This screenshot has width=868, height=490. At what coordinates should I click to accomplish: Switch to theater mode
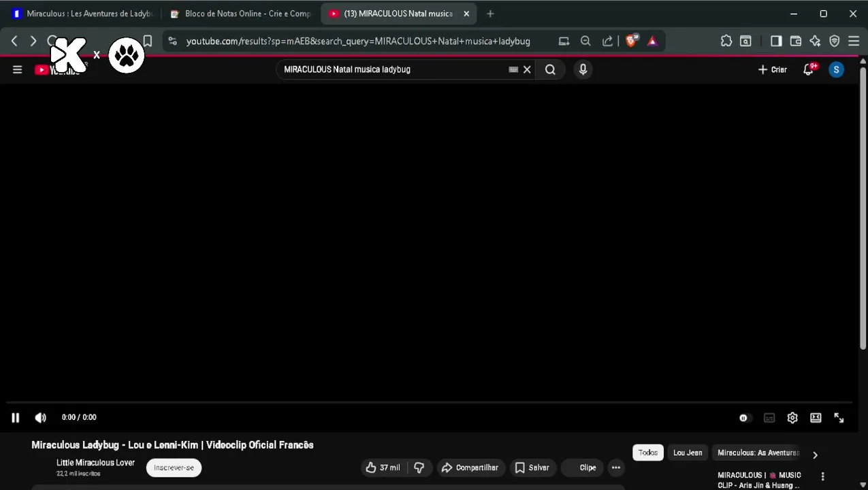(816, 418)
